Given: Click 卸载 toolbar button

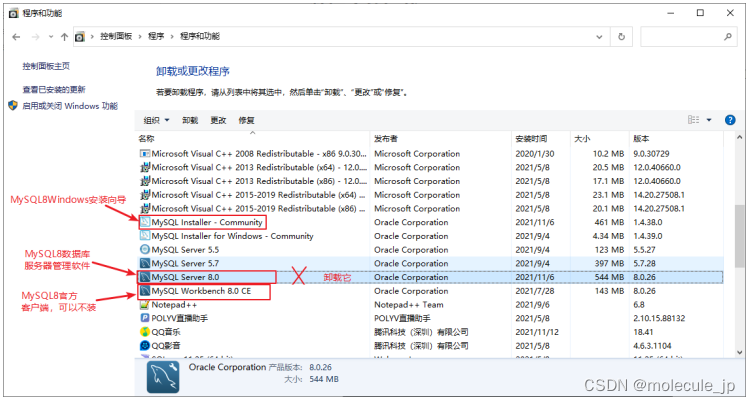Looking at the screenshot, I should 190,120.
